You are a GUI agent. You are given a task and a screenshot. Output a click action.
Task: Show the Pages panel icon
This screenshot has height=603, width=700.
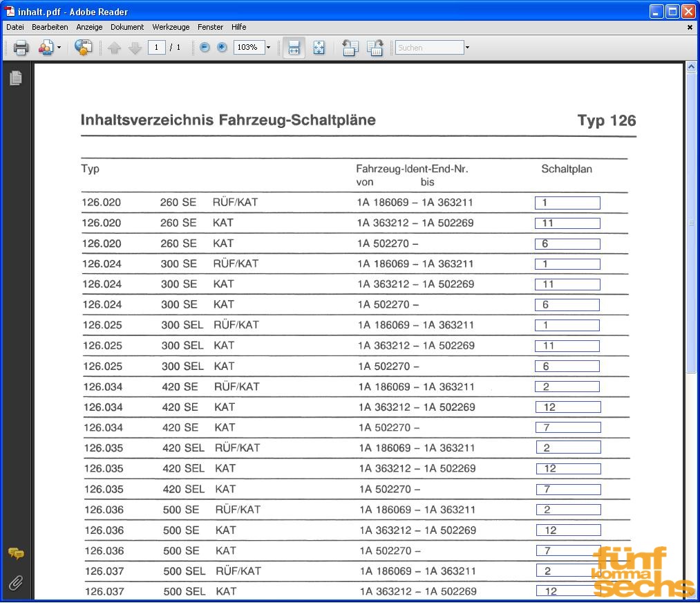16,78
